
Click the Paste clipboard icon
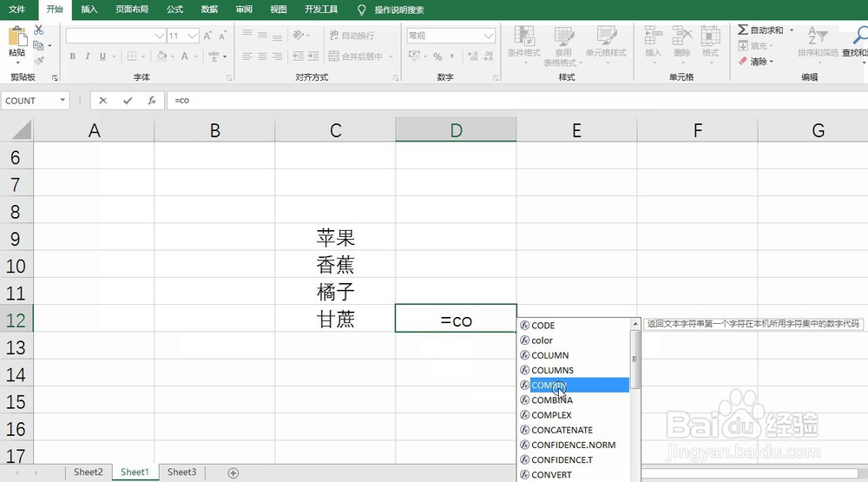(x=17, y=37)
